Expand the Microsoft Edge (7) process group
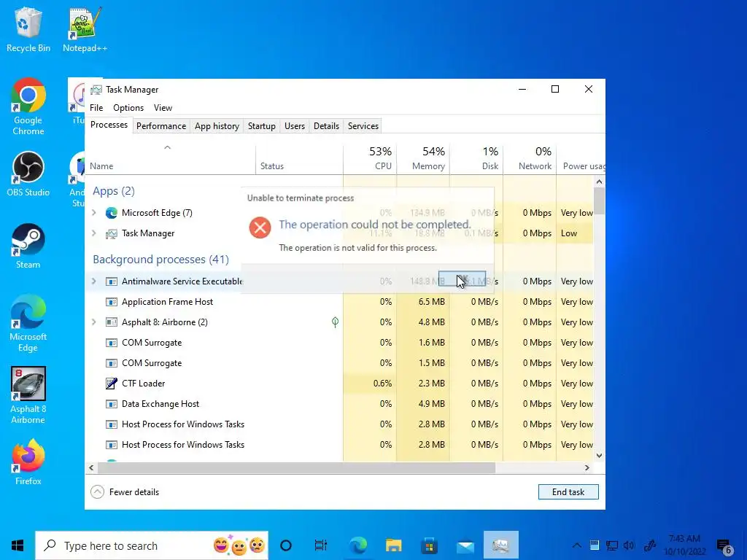The height and width of the screenshot is (560, 747). tap(94, 213)
